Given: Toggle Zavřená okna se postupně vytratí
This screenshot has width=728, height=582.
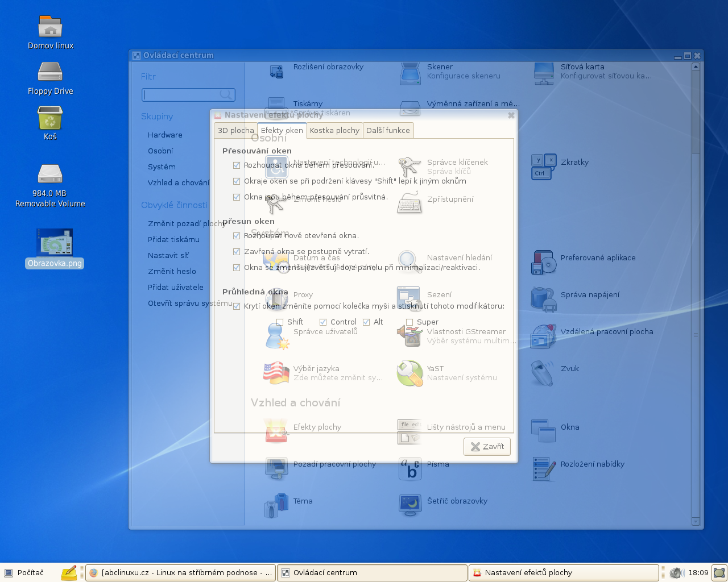Looking at the screenshot, I should point(237,252).
